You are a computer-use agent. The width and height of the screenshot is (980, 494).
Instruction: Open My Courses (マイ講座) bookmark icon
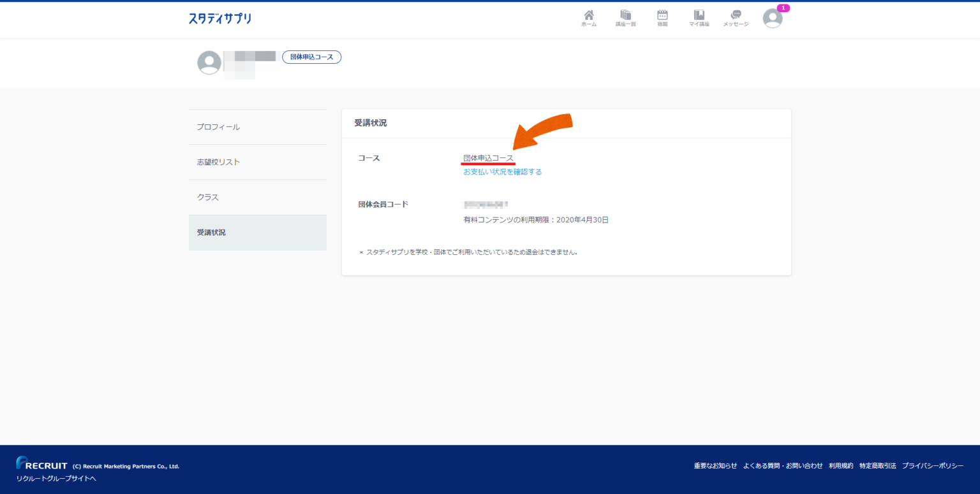click(x=699, y=18)
